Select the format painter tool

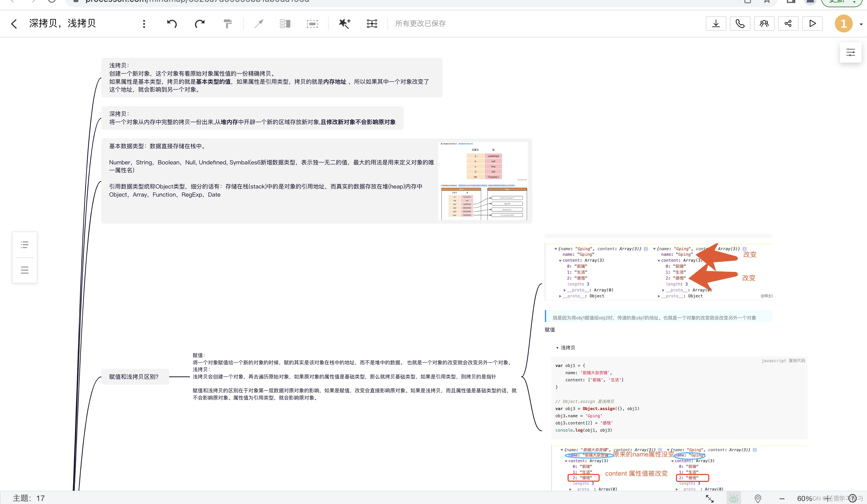[227, 23]
